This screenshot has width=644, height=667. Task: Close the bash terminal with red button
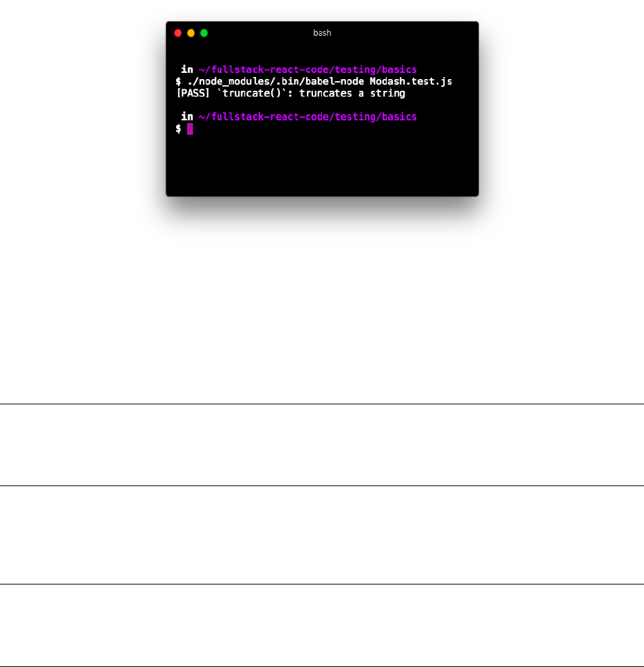pyautogui.click(x=178, y=33)
